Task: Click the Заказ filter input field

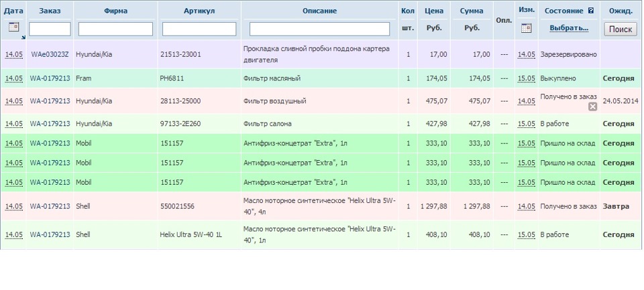Action: (50, 29)
